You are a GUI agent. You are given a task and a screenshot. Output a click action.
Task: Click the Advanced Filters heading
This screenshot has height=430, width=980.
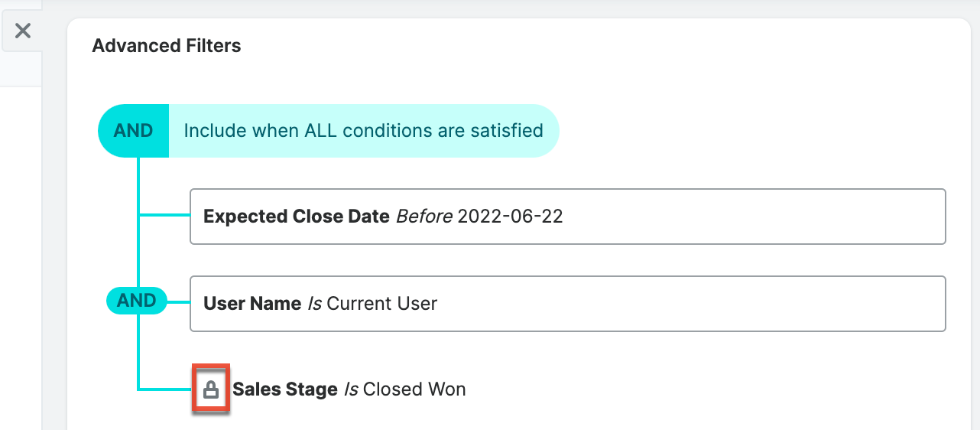167,46
